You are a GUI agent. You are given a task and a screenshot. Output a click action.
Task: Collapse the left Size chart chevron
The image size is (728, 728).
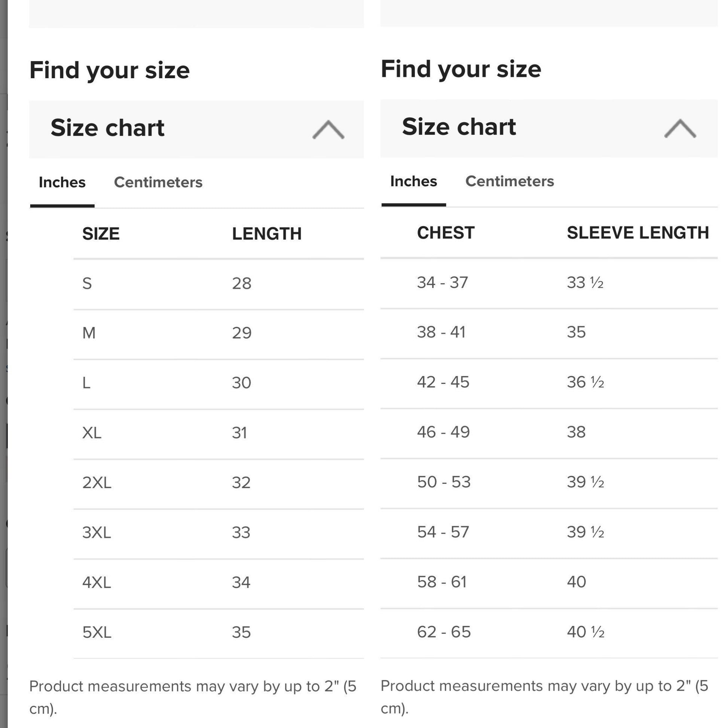(x=328, y=129)
